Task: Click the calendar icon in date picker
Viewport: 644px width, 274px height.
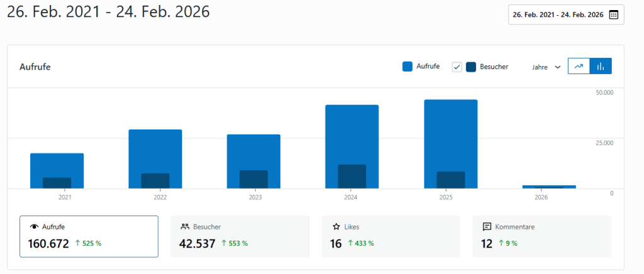Action: (x=614, y=15)
